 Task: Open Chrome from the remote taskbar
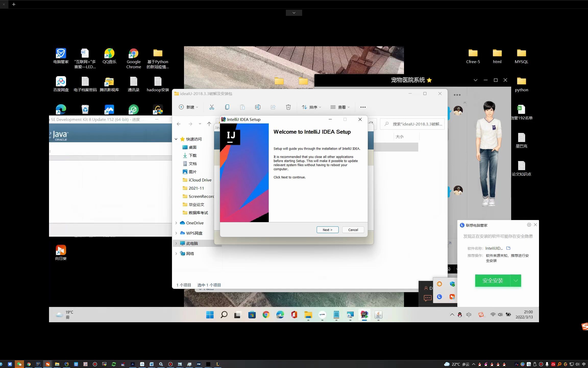266,315
